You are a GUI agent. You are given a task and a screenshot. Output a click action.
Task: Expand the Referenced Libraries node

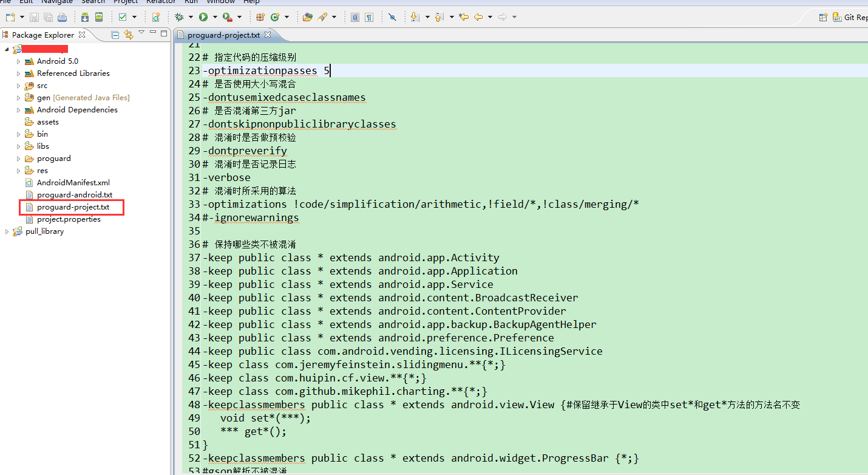coord(18,73)
